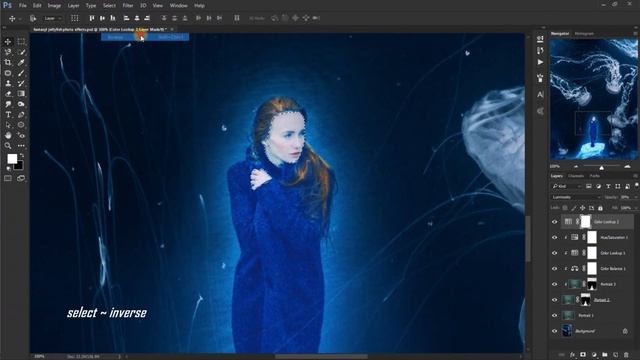Image resolution: width=640 pixels, height=360 pixels.
Task: Open the Window menu
Action: pyautogui.click(x=178, y=6)
